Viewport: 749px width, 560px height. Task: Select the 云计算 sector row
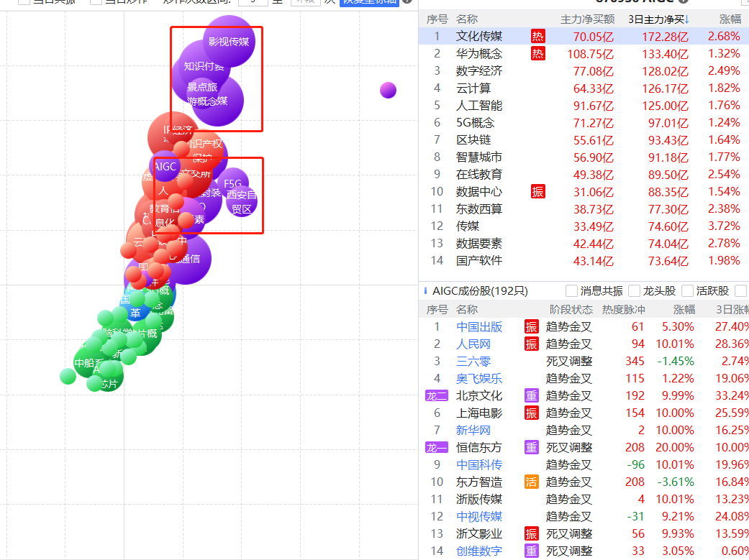[584, 88]
